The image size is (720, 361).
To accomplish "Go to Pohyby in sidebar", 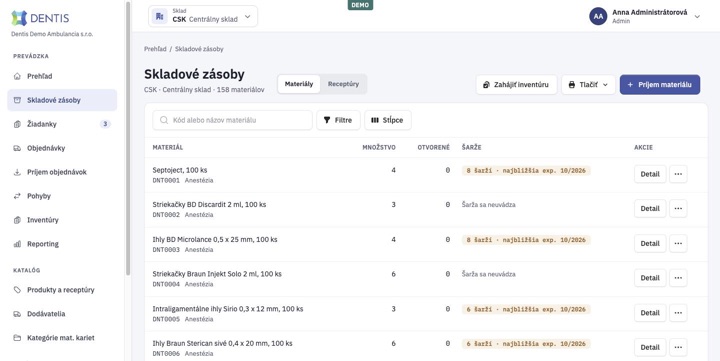I will (62, 196).
